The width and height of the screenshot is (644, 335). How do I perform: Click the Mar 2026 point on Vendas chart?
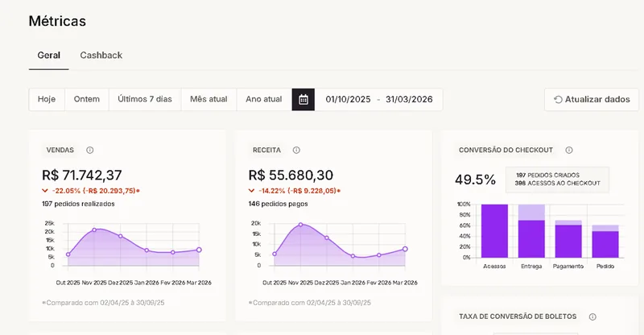point(199,250)
